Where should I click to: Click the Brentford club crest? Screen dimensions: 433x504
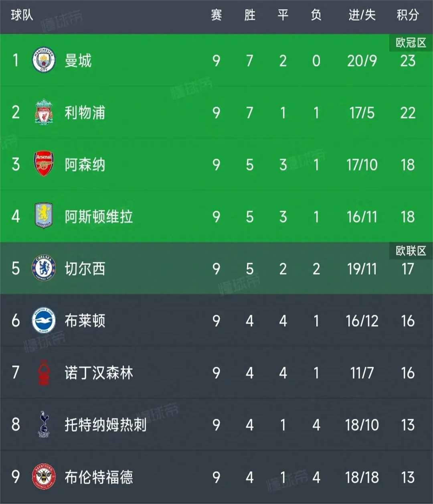click(x=43, y=476)
